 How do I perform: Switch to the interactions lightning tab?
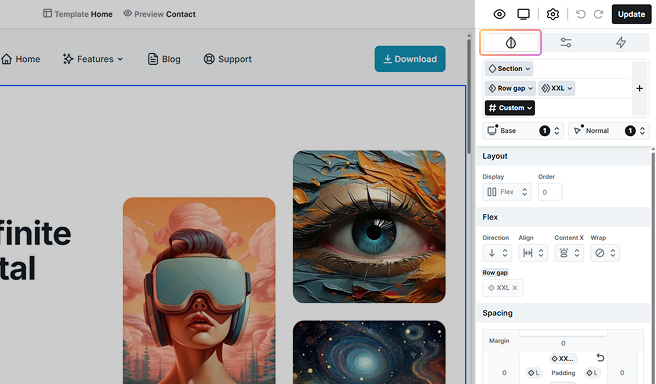tap(621, 42)
